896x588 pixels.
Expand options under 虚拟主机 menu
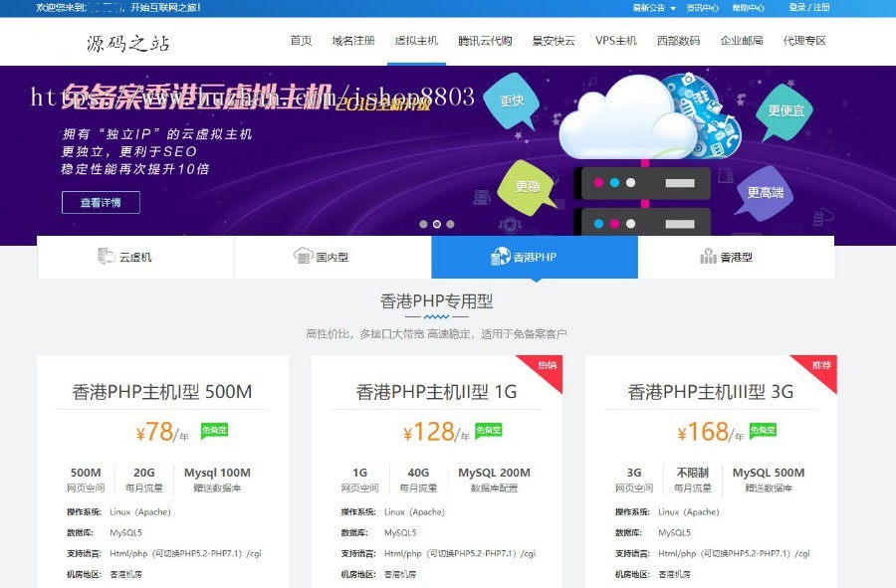tap(416, 43)
